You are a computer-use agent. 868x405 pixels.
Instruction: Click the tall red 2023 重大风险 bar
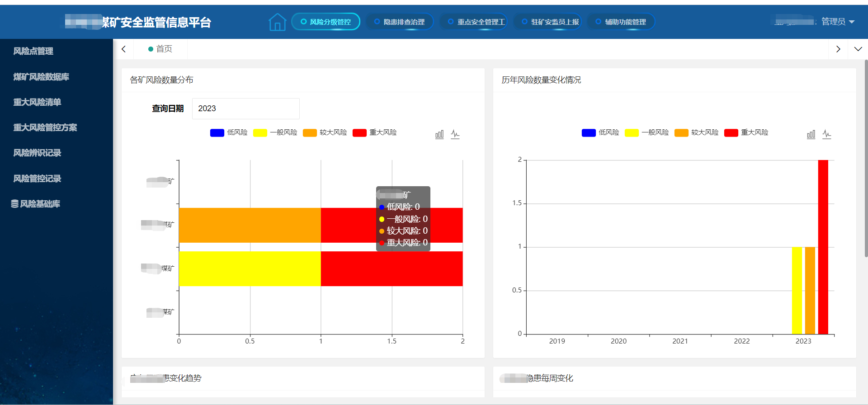(823, 247)
